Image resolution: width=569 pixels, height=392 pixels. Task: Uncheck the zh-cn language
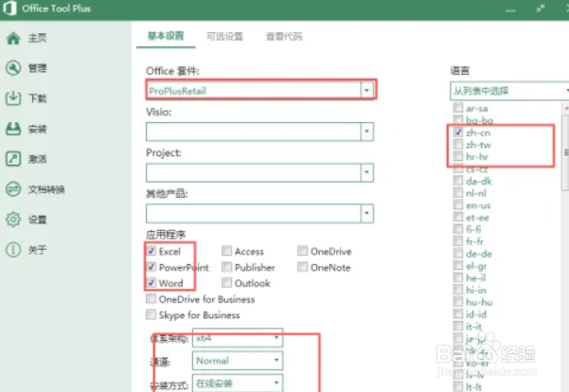click(458, 133)
